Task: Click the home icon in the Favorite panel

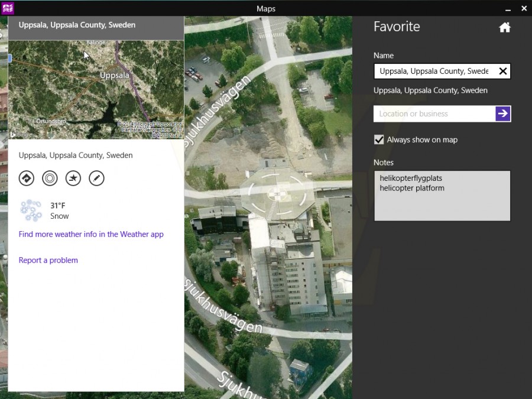Action: tap(505, 27)
